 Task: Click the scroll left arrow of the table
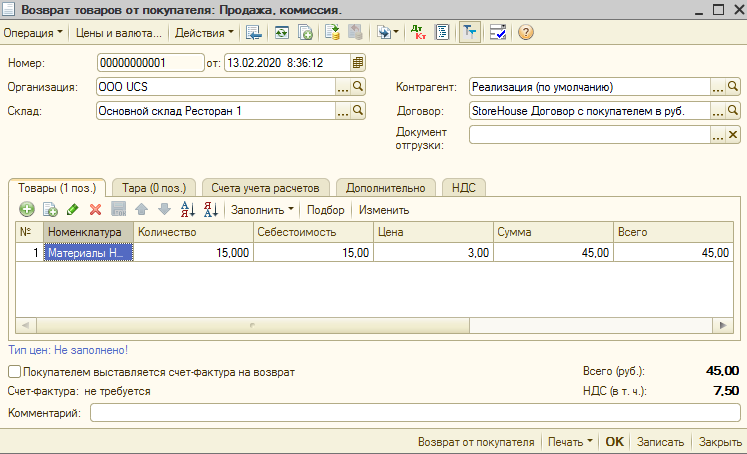coord(26,325)
